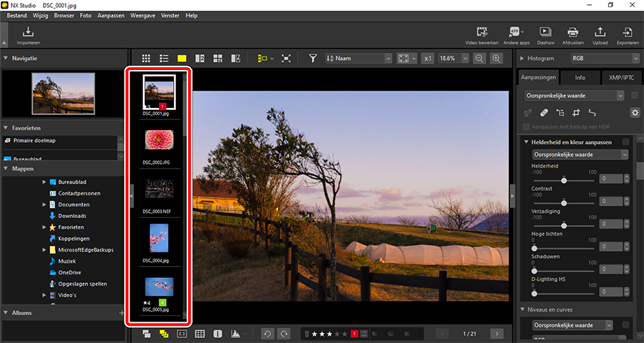Select the color control point tool
Image resolution: width=644 pixels, height=343 pixels.
pos(560,112)
